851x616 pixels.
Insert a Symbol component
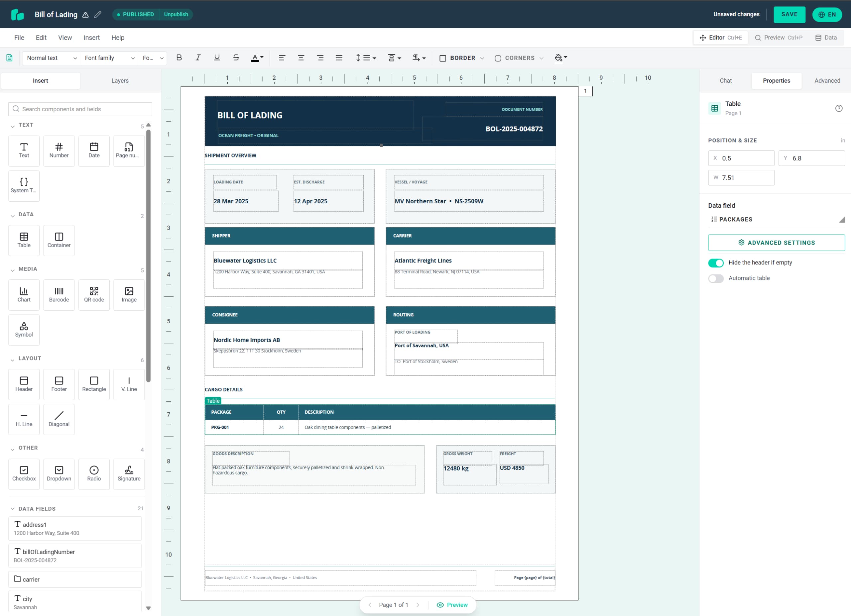coord(24,330)
